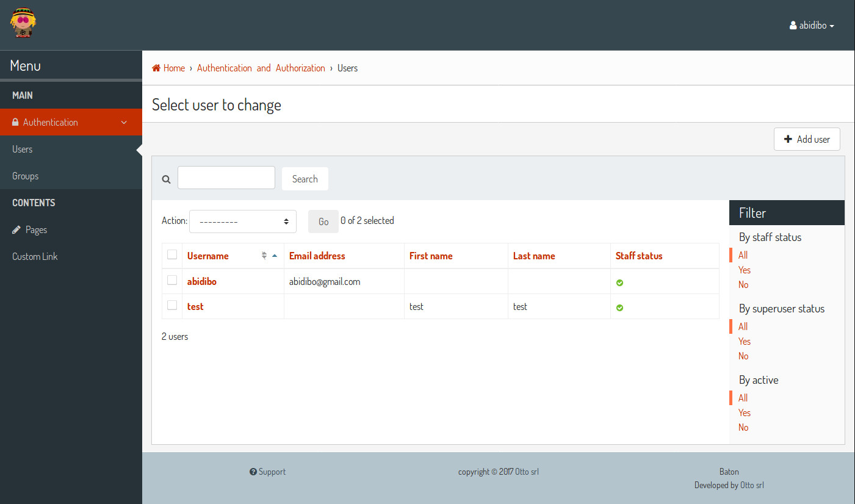Viewport: 855px width, 504px height.
Task: Filter active users by All
Action: point(743,398)
